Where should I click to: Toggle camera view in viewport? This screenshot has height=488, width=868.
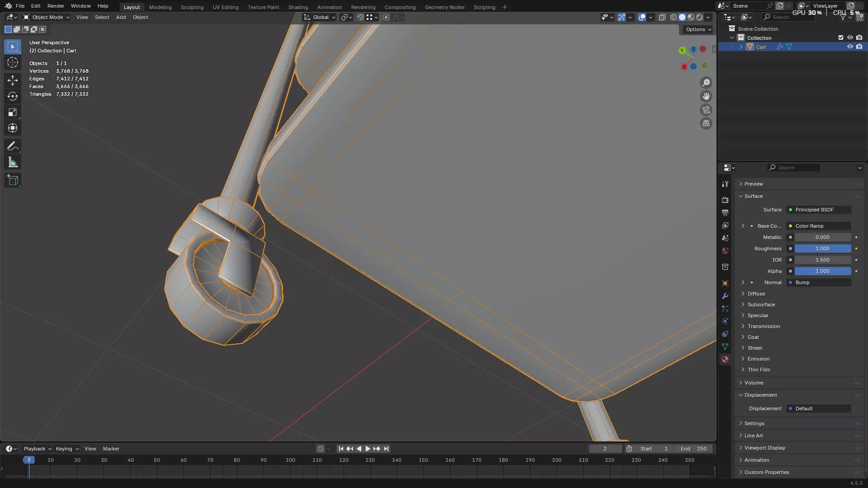(706, 110)
